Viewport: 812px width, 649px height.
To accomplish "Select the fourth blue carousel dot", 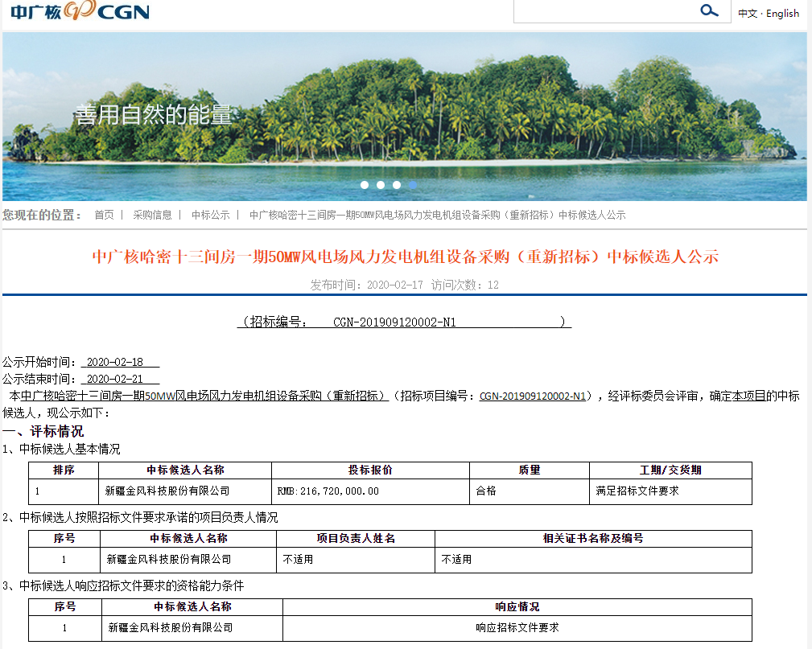I will click(x=413, y=185).
